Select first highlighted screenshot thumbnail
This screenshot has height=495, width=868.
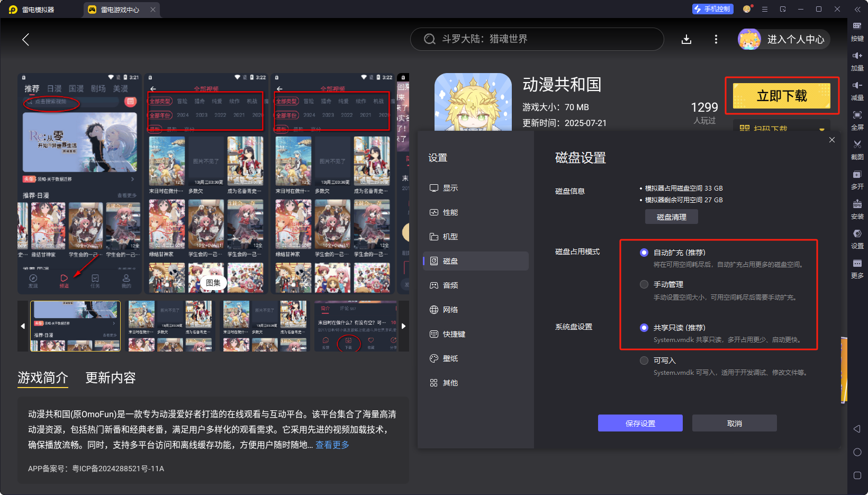click(75, 326)
